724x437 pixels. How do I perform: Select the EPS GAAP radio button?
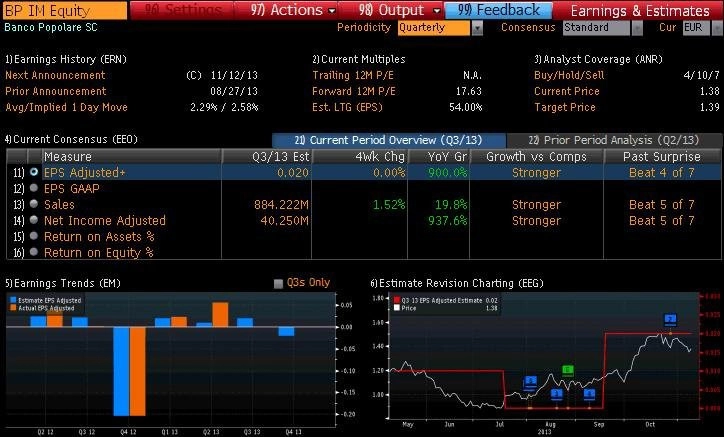point(34,188)
